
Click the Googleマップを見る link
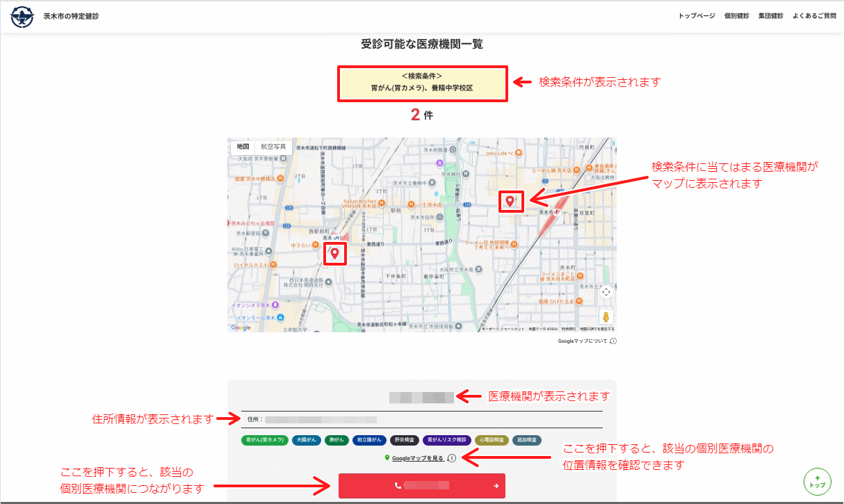pos(417,458)
